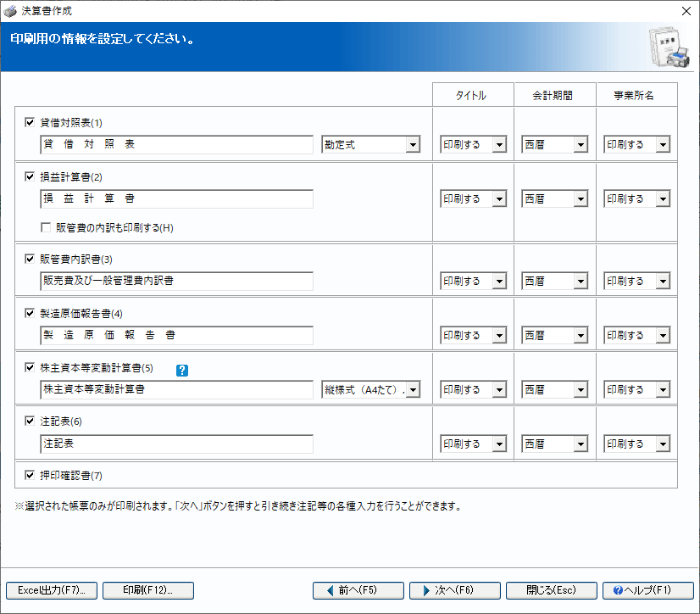Viewport: 700px width, 614px height.
Task: Uncheck the 製造原価報告書(4) checkbox
Action: [x=31, y=314]
